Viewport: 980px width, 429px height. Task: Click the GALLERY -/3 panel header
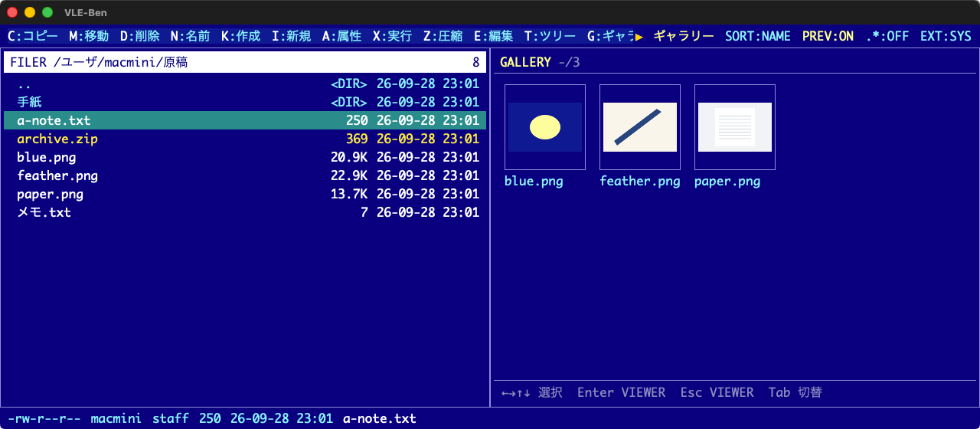coord(540,62)
